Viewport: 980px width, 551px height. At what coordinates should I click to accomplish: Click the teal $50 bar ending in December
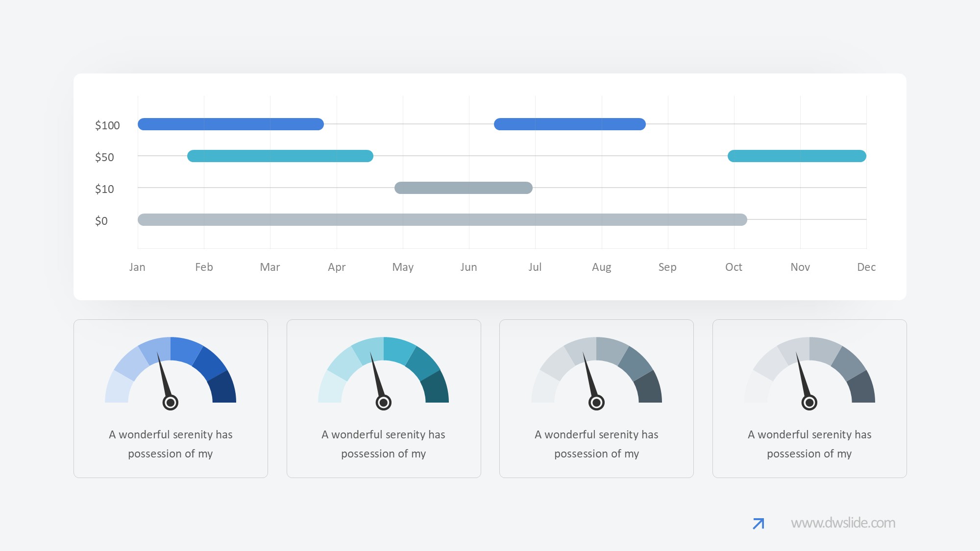[x=797, y=156]
